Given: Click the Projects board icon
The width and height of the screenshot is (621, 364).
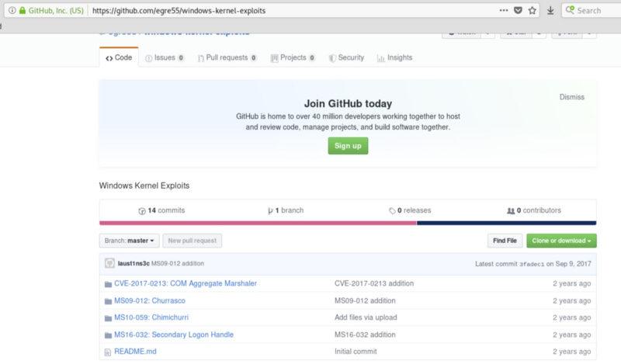Looking at the screenshot, I should coord(274,58).
